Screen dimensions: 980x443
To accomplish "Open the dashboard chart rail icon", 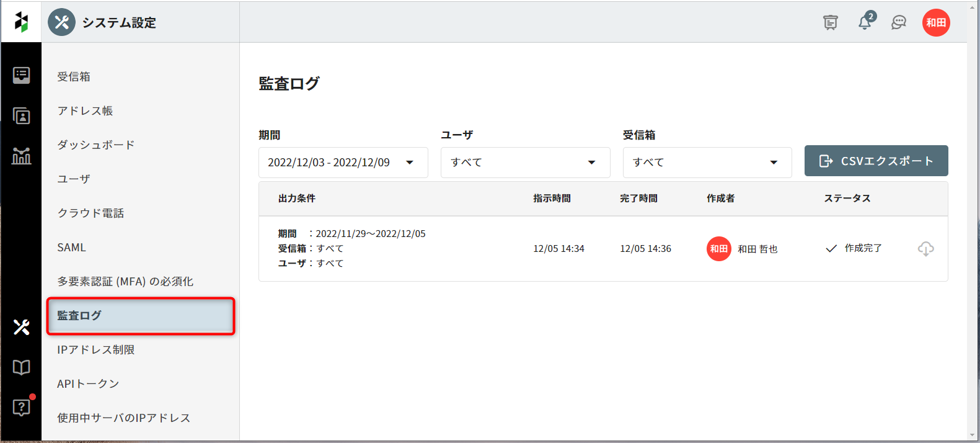I will pos(21,156).
